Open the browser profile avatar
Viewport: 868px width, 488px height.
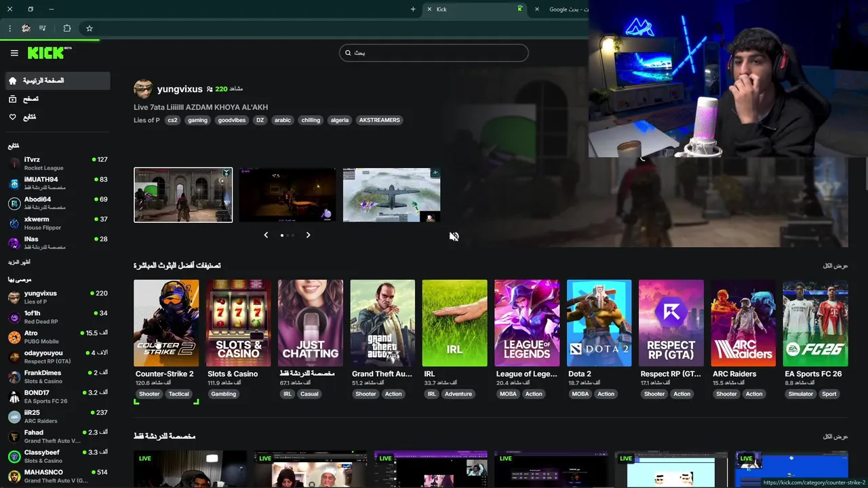pyautogui.click(x=26, y=28)
